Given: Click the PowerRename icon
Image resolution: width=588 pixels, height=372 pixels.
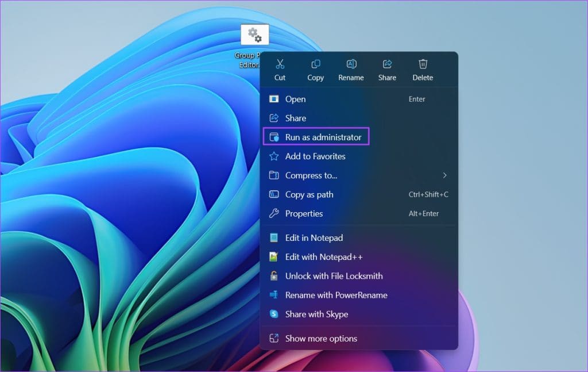Looking at the screenshot, I should (275, 295).
